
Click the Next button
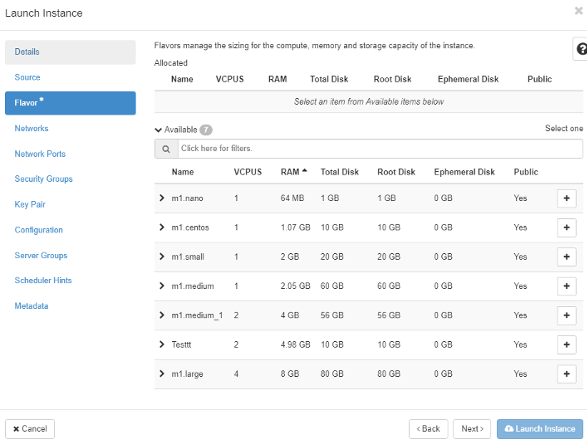point(472,429)
